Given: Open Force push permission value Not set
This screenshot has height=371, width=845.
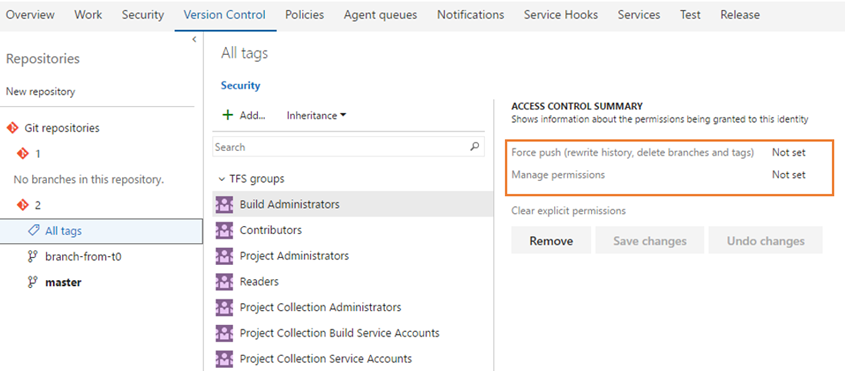Looking at the screenshot, I should click(x=788, y=153).
